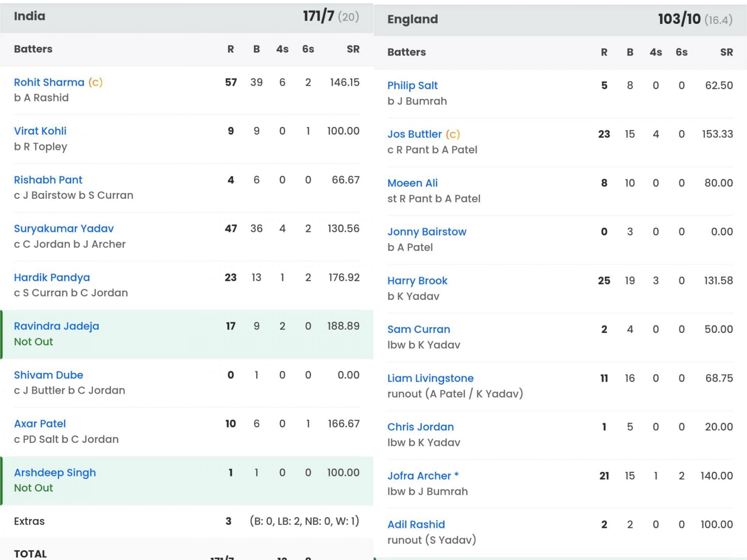Select Jos Buttler's strike rate 153.33
The width and height of the screenshot is (747, 560).
pos(717,134)
